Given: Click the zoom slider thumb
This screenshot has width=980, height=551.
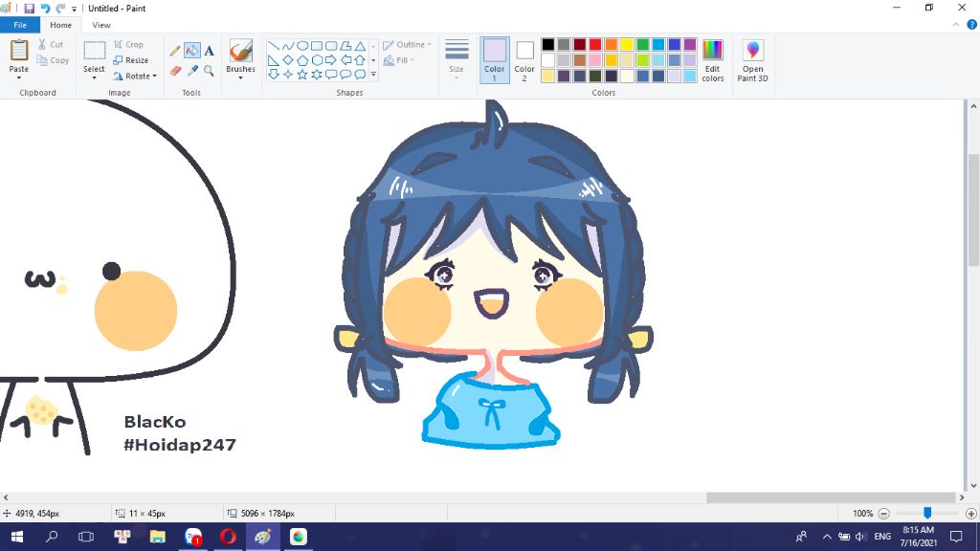Looking at the screenshot, I should coord(927,513).
